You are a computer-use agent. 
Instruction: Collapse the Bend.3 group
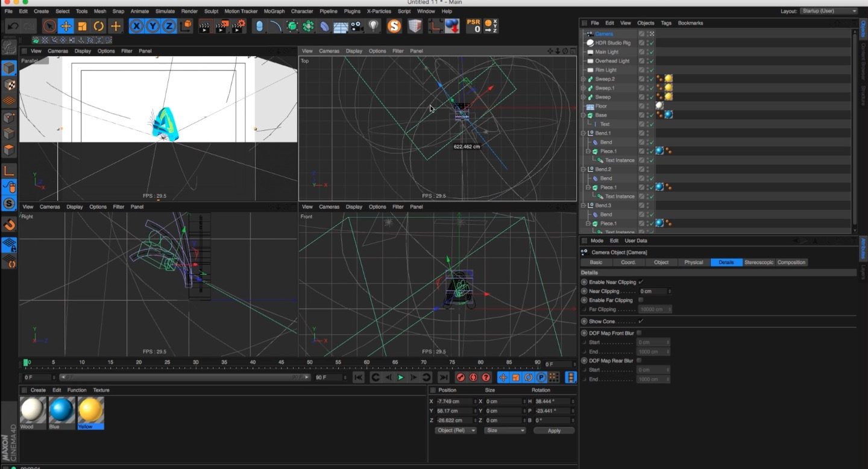(583, 206)
